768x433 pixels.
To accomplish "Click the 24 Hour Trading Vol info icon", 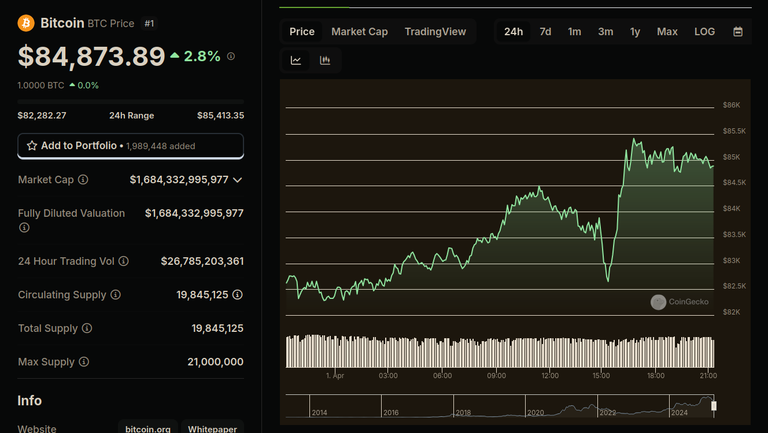I will click(124, 261).
